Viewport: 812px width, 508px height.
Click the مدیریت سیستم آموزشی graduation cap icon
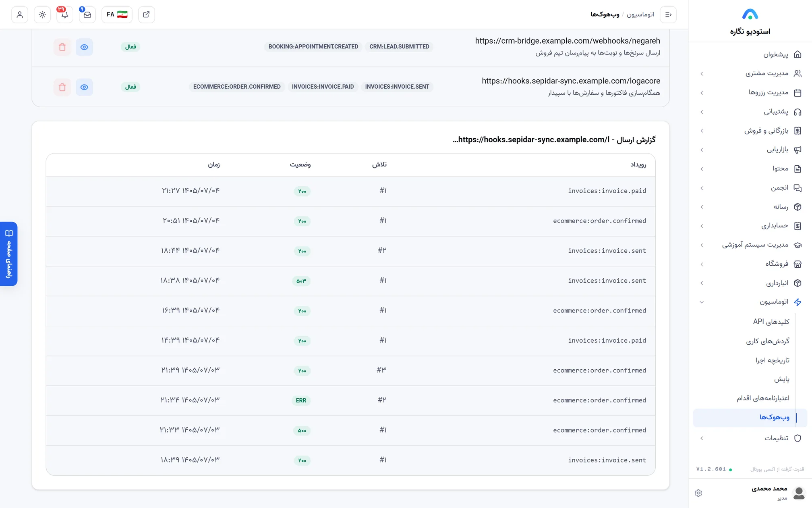797,245
